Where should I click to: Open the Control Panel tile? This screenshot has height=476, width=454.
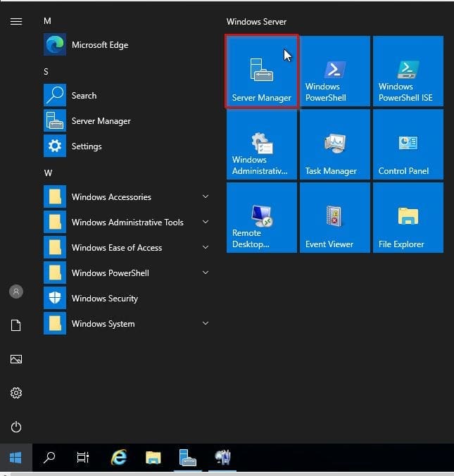408,145
